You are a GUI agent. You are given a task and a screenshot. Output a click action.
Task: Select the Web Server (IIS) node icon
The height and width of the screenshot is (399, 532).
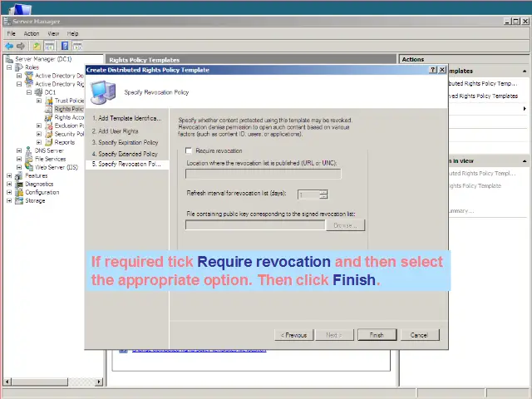coord(29,167)
